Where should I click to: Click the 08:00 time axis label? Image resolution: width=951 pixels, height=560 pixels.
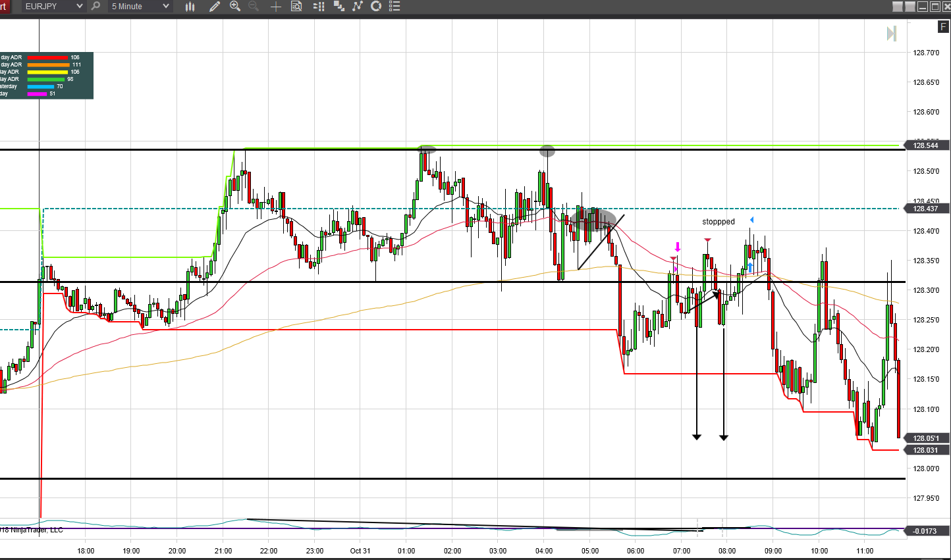point(727,551)
